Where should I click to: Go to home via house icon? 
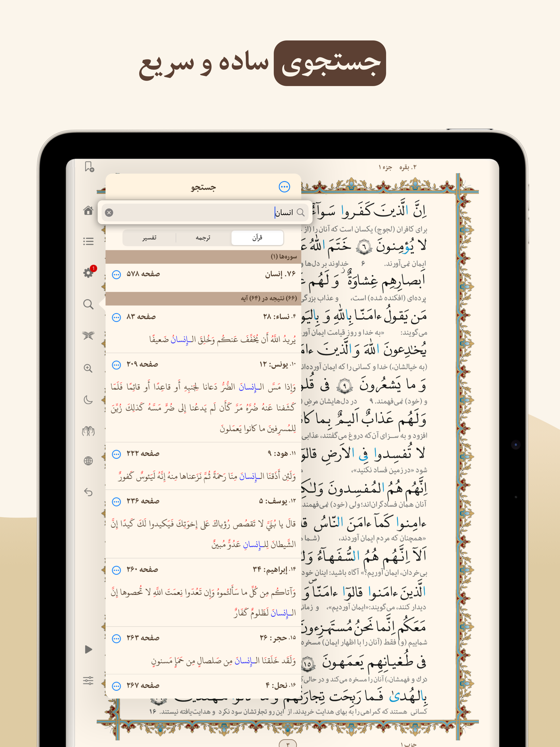click(88, 210)
